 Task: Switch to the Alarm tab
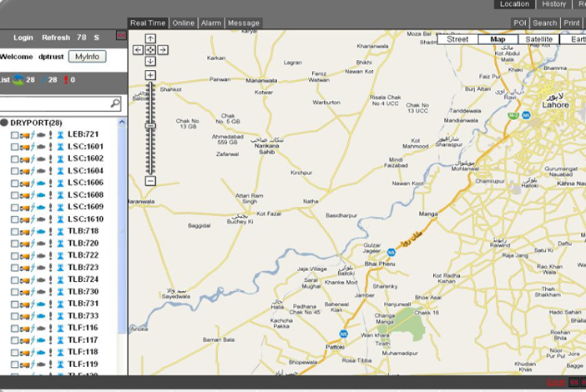211,23
